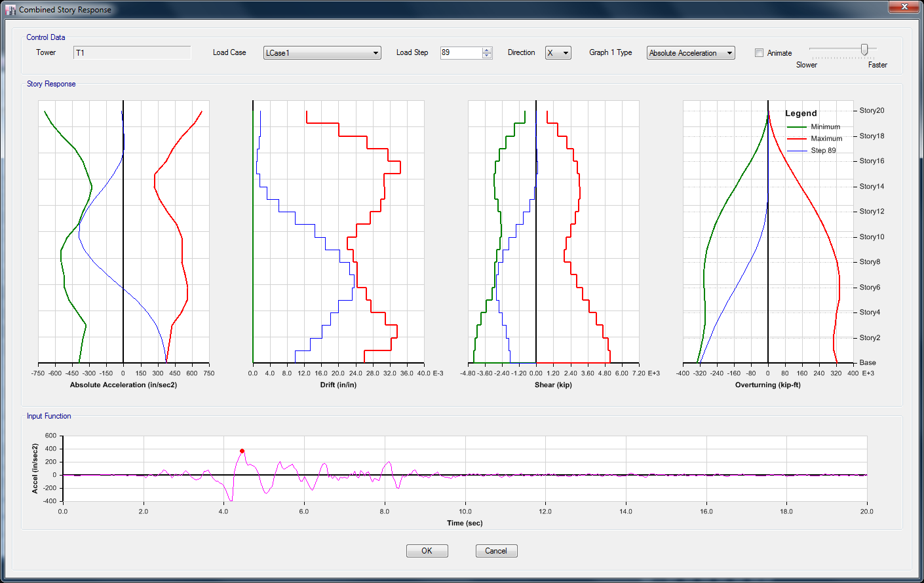Click the Tower label
The image size is (924, 583).
coord(46,52)
